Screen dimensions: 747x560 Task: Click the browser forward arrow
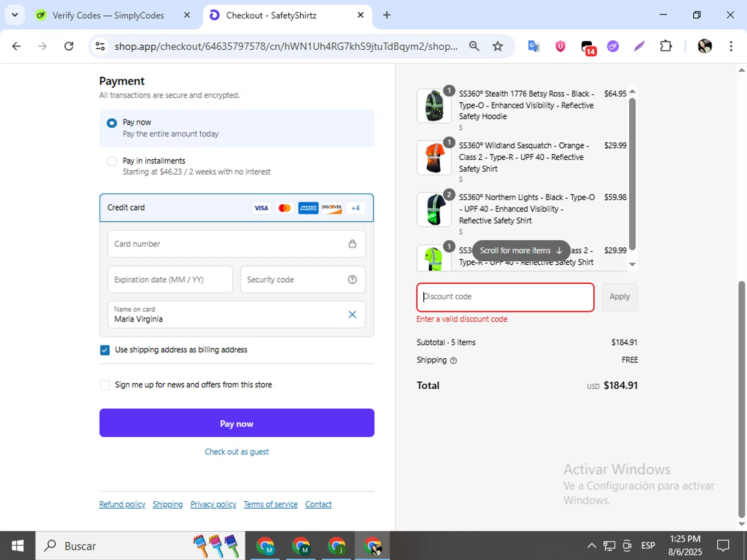[x=42, y=46]
